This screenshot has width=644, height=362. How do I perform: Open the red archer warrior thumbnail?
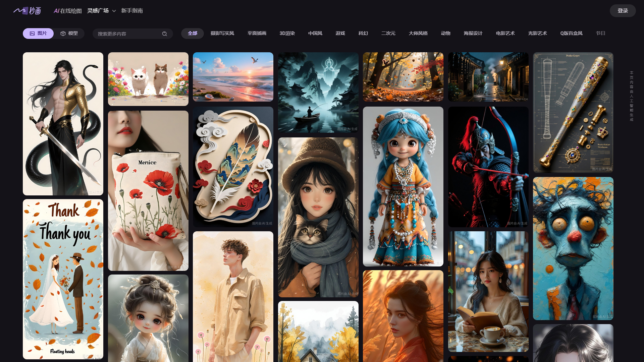click(x=488, y=167)
